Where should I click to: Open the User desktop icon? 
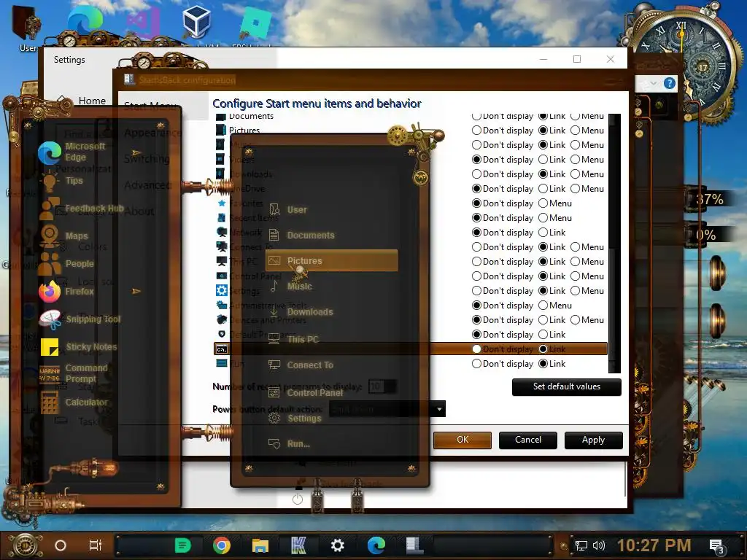(27, 28)
